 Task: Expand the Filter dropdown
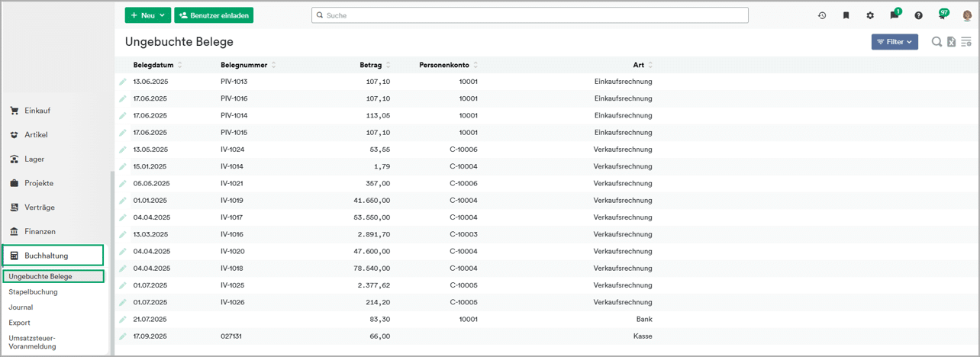click(895, 42)
